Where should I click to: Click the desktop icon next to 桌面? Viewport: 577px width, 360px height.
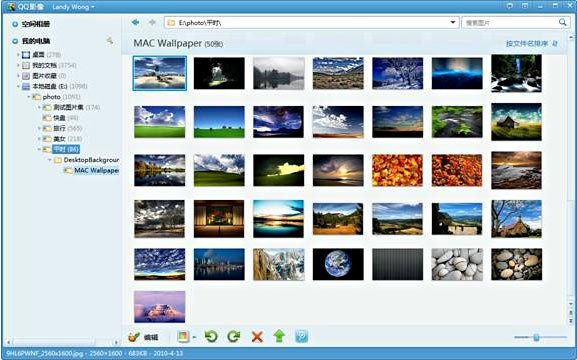26,55
